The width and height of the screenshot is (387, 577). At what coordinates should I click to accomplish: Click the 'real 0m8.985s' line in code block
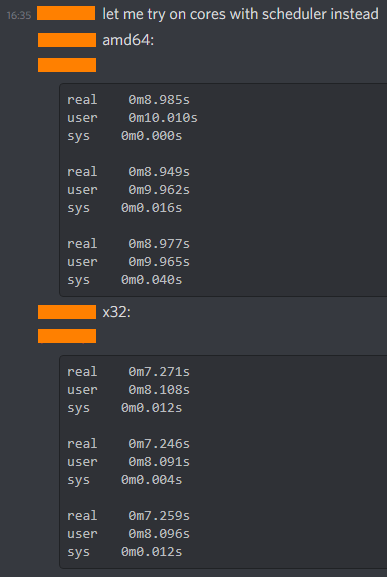pos(128,100)
